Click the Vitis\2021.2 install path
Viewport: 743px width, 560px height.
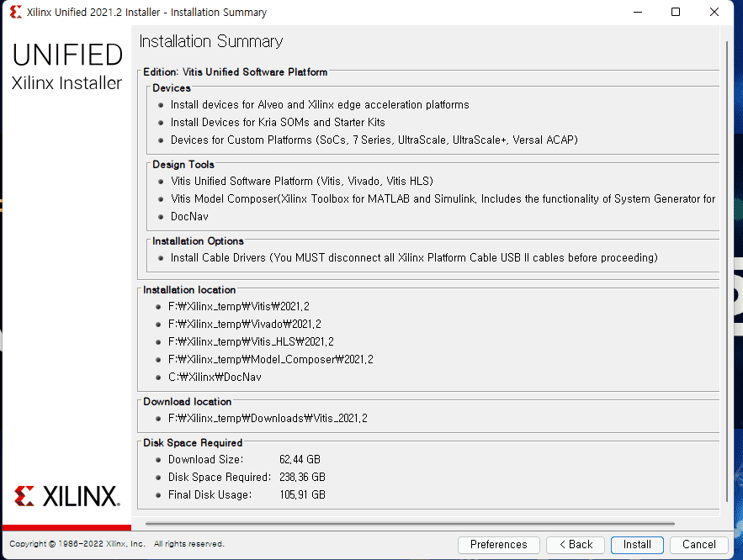pos(239,307)
